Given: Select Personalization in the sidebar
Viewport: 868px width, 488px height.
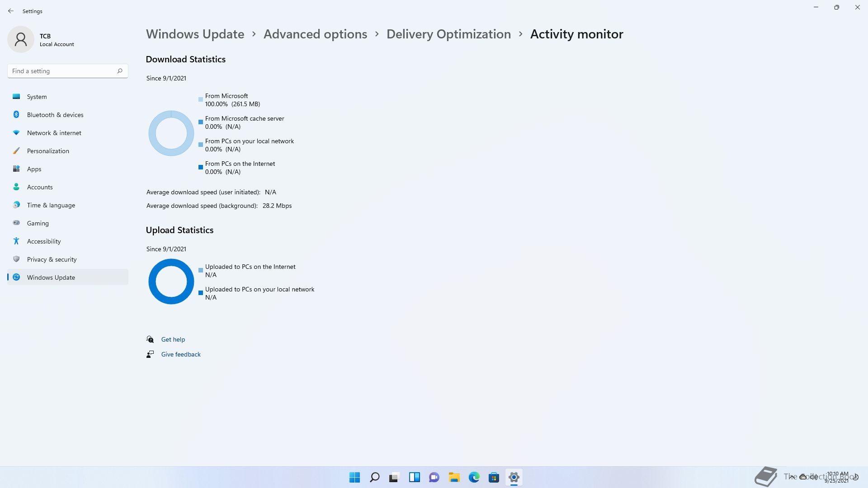Looking at the screenshot, I should pyautogui.click(x=68, y=151).
